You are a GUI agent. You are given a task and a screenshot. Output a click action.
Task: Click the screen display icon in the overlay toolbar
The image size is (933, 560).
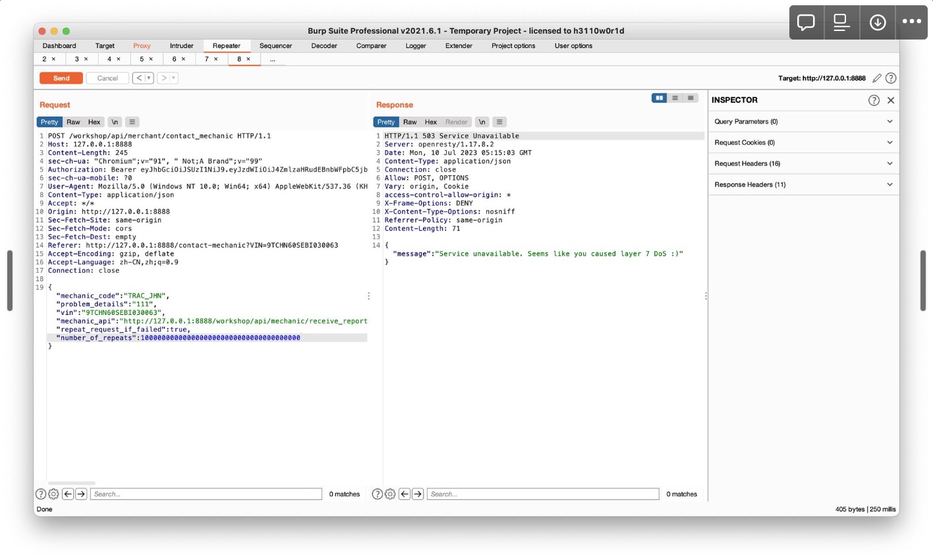841,22
